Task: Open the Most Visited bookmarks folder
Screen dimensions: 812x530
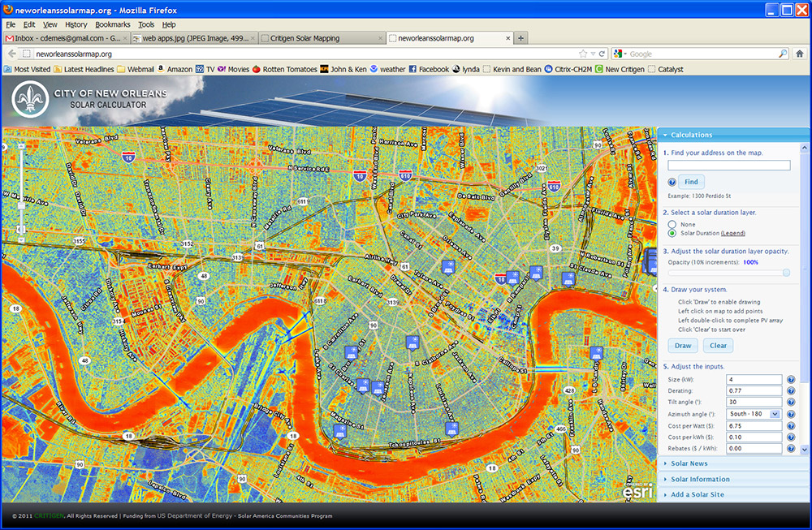Action: pos(28,69)
